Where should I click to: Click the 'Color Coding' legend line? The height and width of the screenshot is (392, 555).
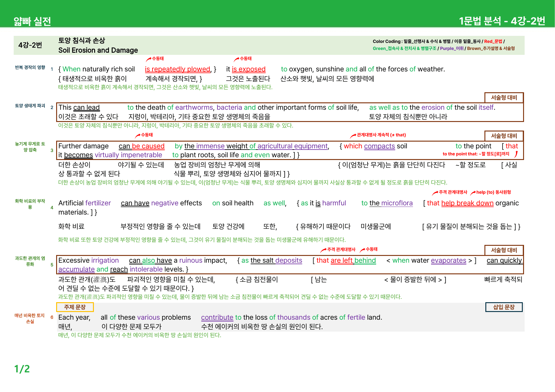point(439,41)
